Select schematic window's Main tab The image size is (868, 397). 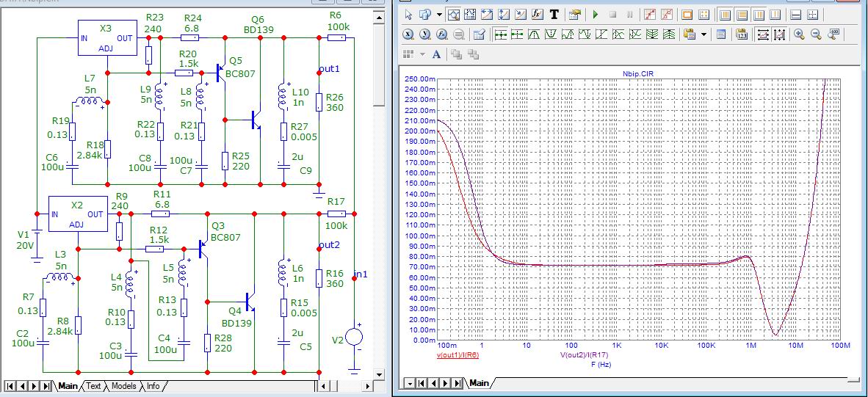68,386
